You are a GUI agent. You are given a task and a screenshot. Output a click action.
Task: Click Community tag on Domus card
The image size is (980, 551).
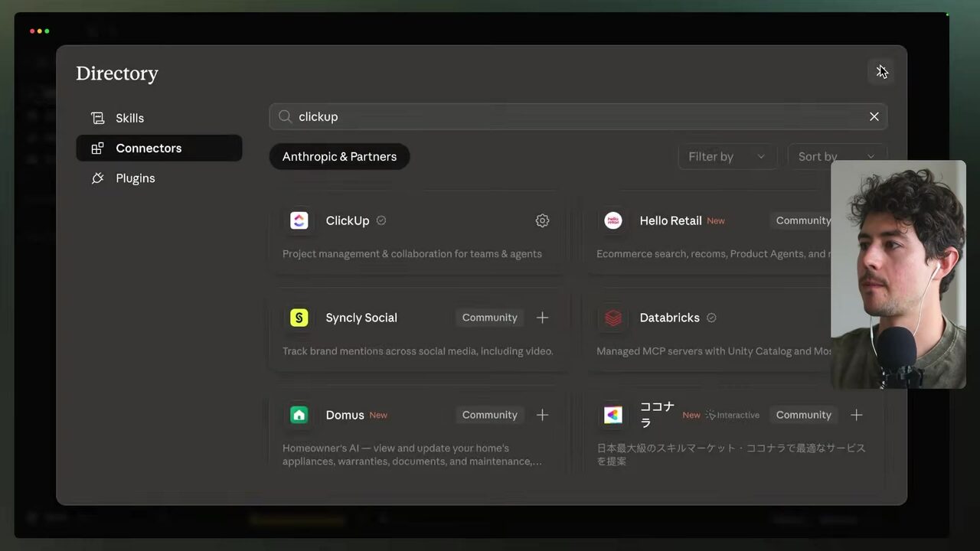(x=489, y=415)
